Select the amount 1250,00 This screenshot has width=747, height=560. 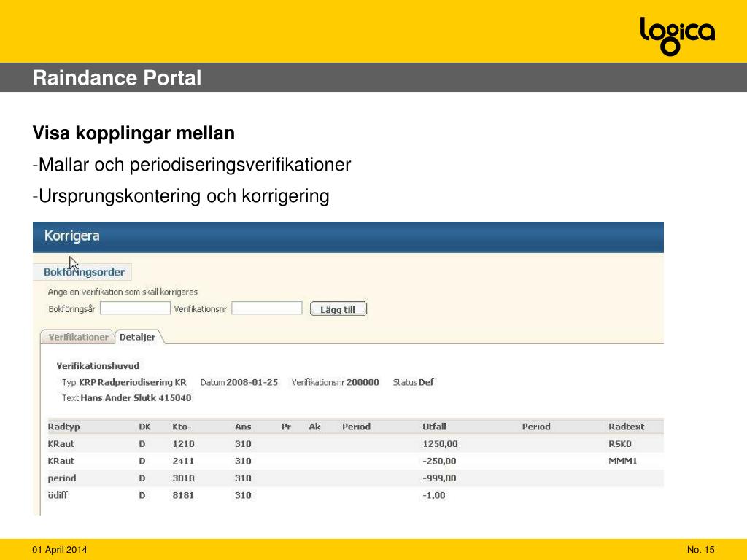coord(440,444)
